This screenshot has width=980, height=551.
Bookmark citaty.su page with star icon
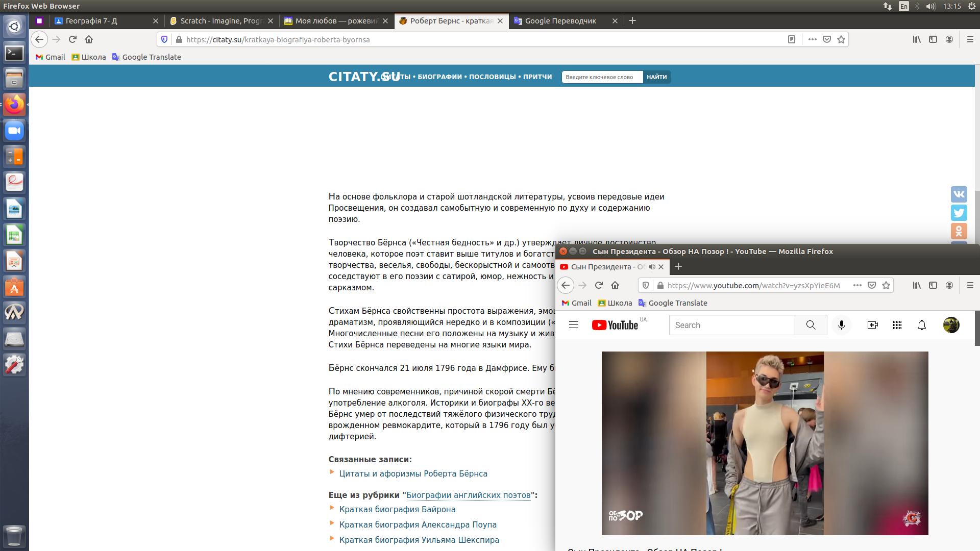click(x=841, y=39)
